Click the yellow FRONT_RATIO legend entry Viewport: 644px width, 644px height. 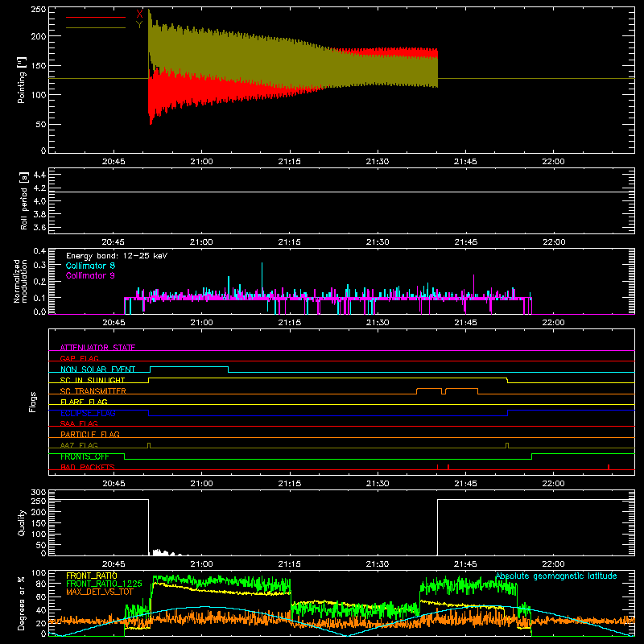point(92,576)
